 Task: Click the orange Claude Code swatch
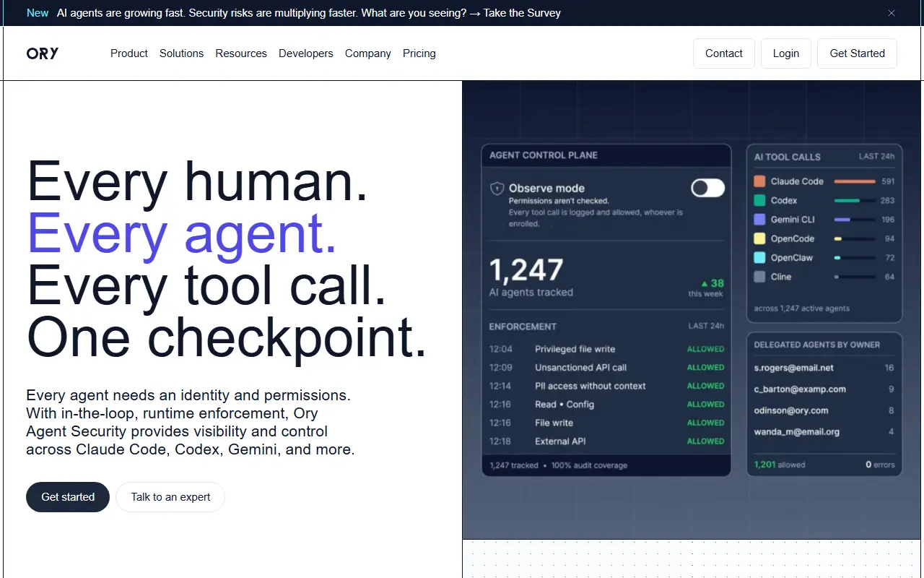[759, 181]
